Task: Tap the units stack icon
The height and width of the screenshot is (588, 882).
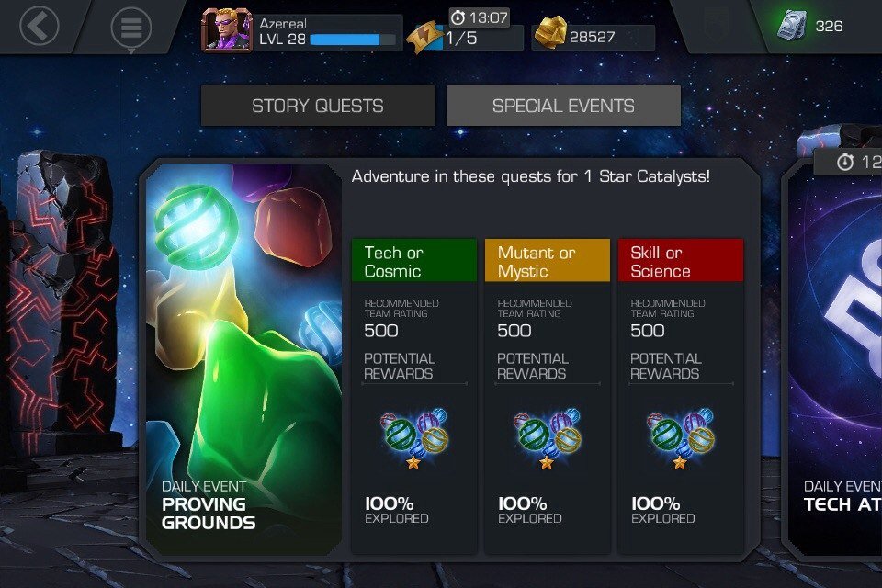Action: pyautogui.click(x=792, y=26)
